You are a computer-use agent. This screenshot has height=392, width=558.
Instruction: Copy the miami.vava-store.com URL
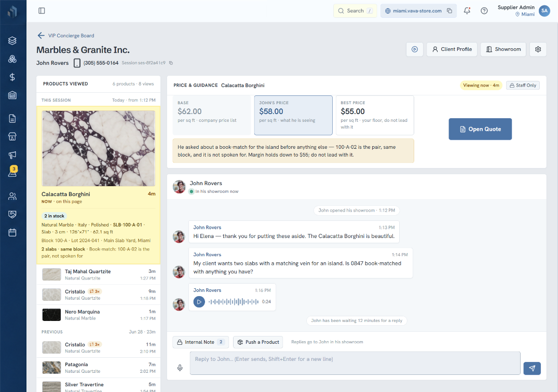[450, 11]
